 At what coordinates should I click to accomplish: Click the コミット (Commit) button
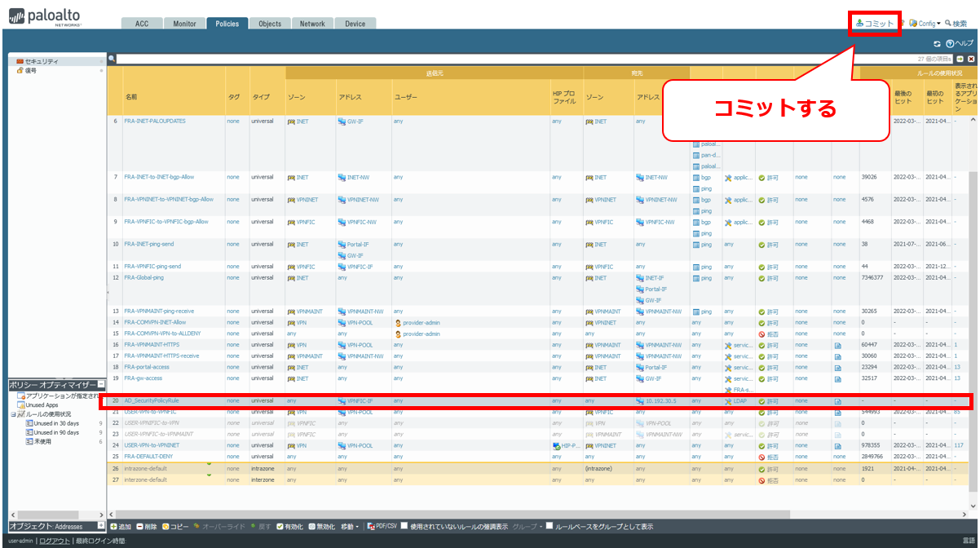click(x=875, y=24)
